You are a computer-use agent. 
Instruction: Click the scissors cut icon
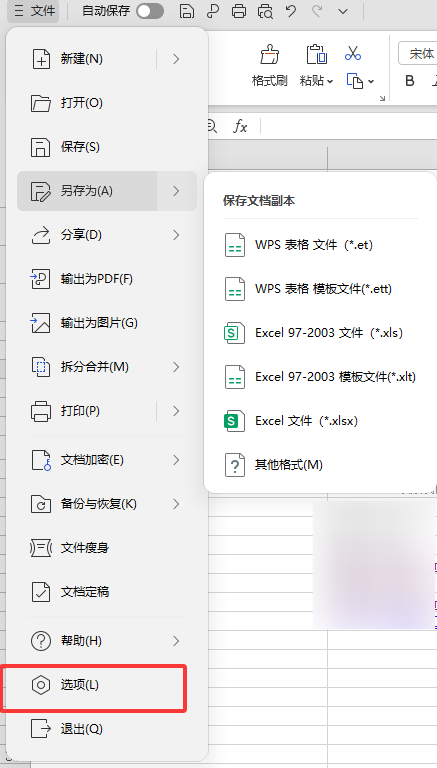pos(353,53)
